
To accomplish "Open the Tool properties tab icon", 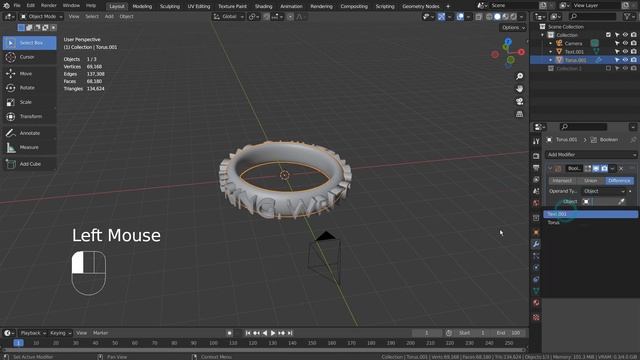I will coord(536,141).
